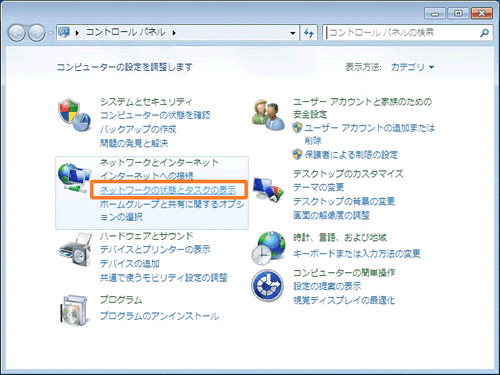500x375 pixels.
Task: Open Hardware and Sound printer icon
Action: [75, 250]
